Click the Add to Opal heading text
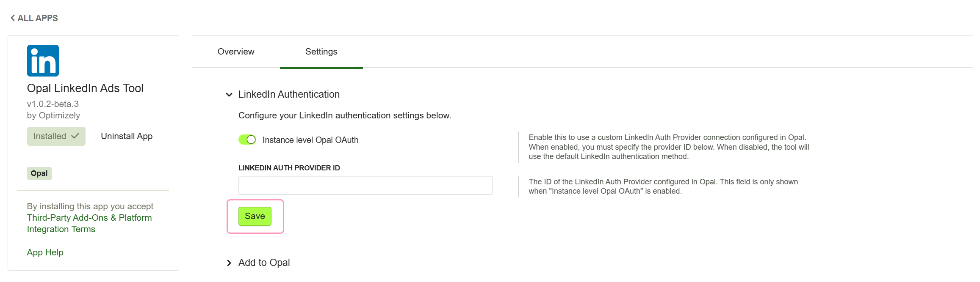980x282 pixels. pos(264,263)
